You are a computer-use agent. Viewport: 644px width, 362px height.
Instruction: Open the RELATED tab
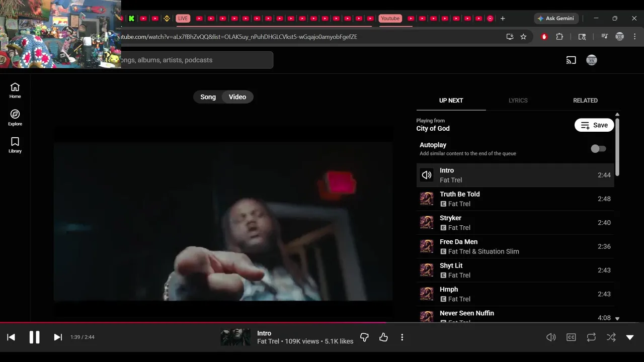[x=585, y=101]
